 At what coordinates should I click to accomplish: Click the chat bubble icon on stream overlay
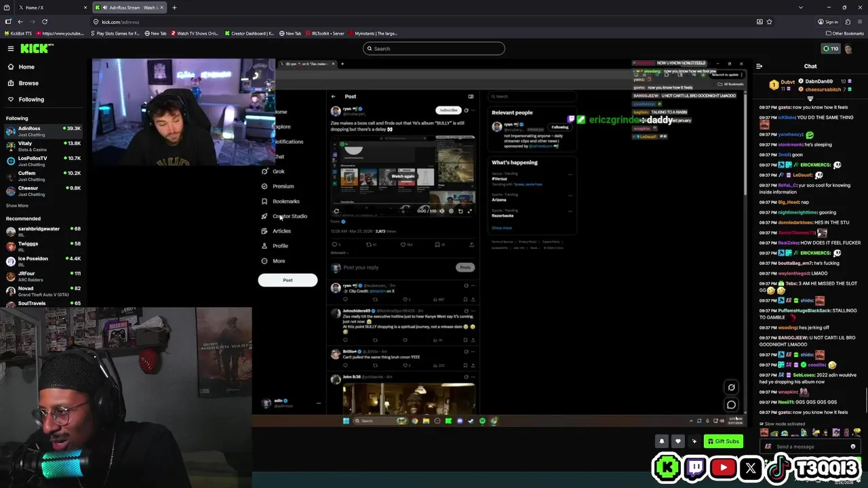pyautogui.click(x=731, y=405)
